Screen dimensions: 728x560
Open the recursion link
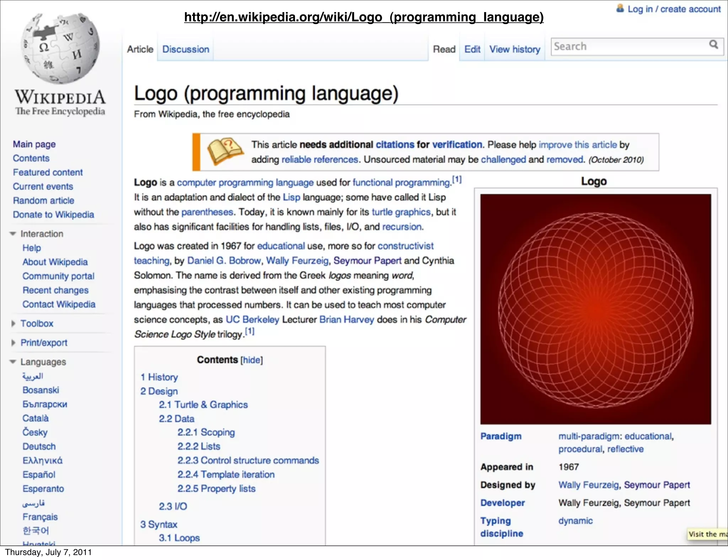point(402,227)
